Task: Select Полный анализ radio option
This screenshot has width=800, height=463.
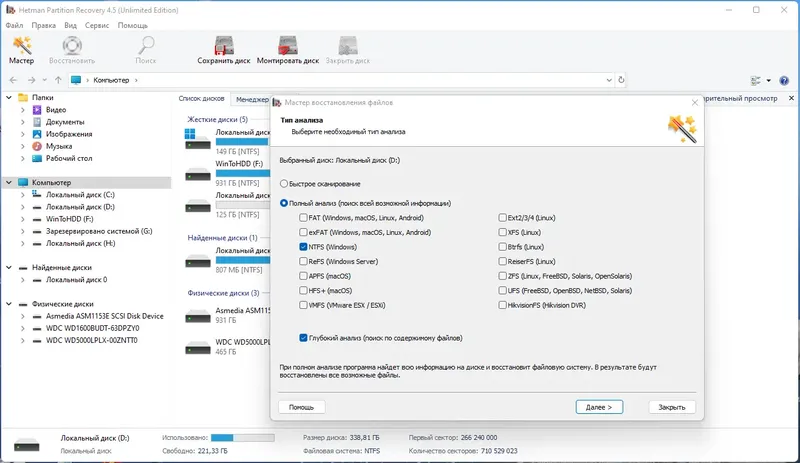Action: point(284,203)
